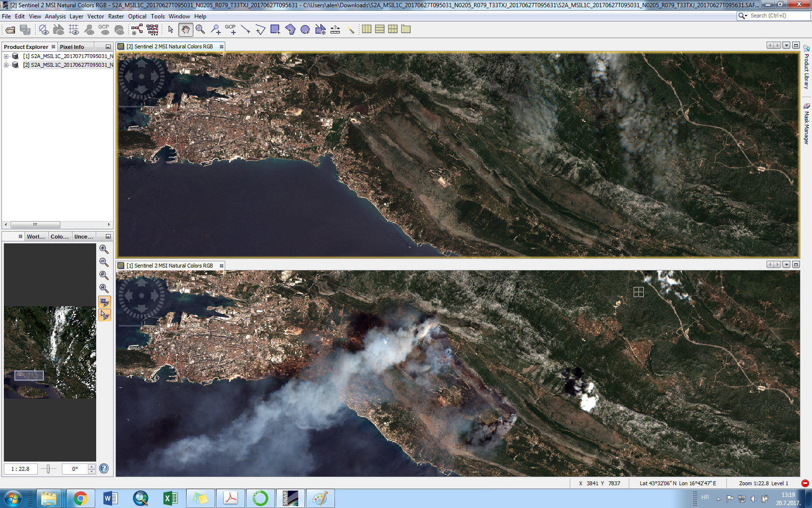Expand product [2] S2A_MSIL1C_20170627 tree node
This screenshot has height=508, width=812.
click(6, 65)
